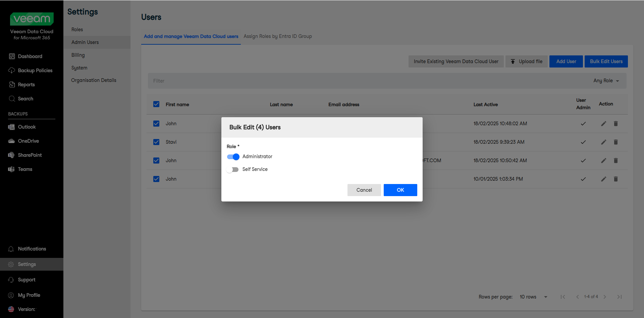Toggle the Administrator role switch

pos(233,157)
